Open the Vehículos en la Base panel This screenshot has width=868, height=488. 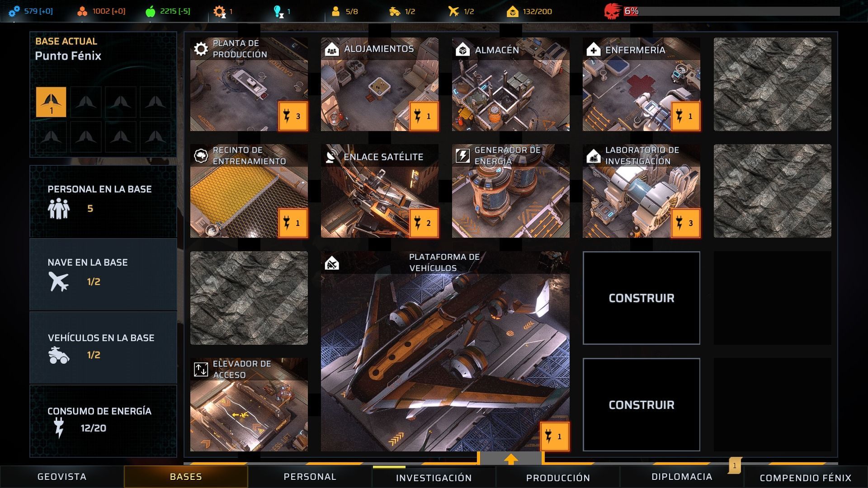(103, 348)
